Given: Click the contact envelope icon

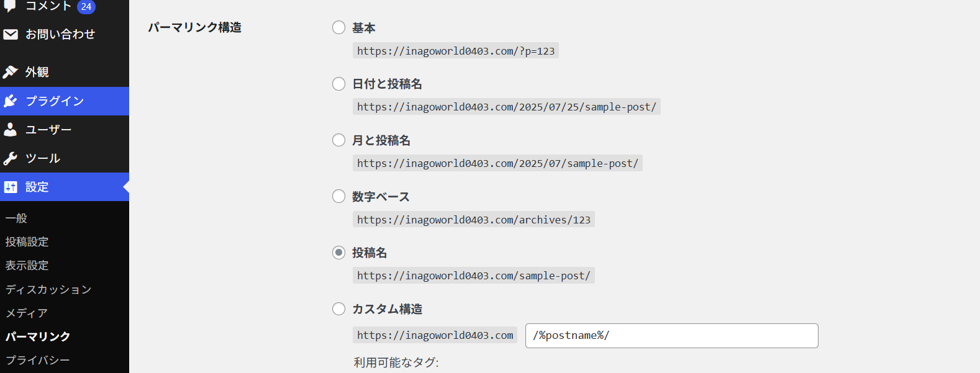Looking at the screenshot, I should coord(11,34).
